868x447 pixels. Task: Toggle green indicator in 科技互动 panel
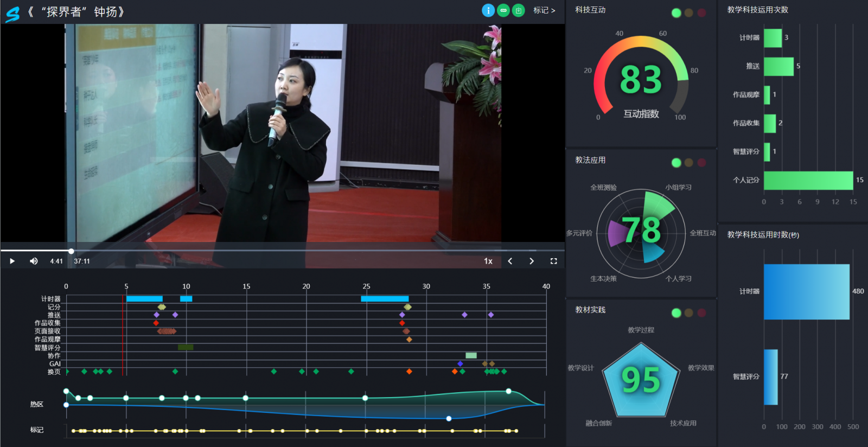click(676, 13)
